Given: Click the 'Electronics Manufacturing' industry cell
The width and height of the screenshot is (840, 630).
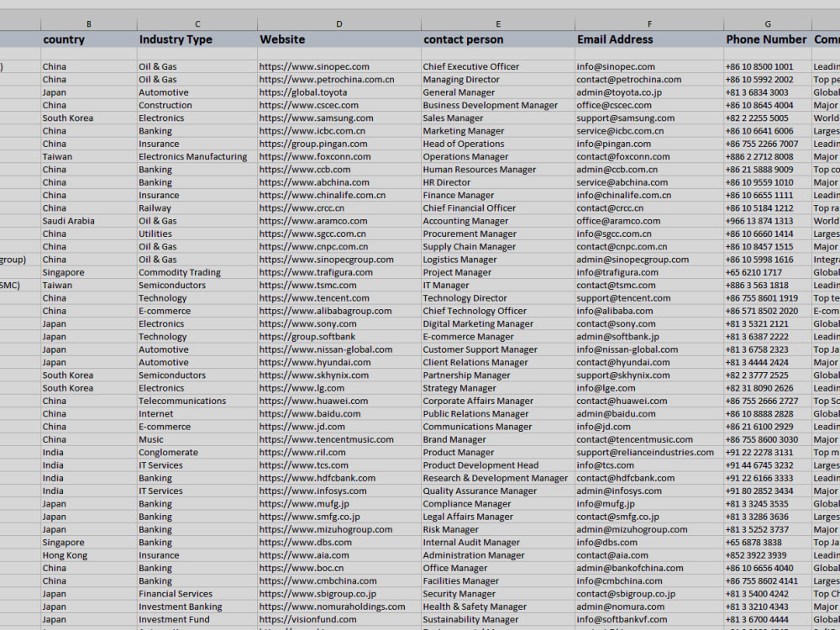Looking at the screenshot, I should coord(197,156).
